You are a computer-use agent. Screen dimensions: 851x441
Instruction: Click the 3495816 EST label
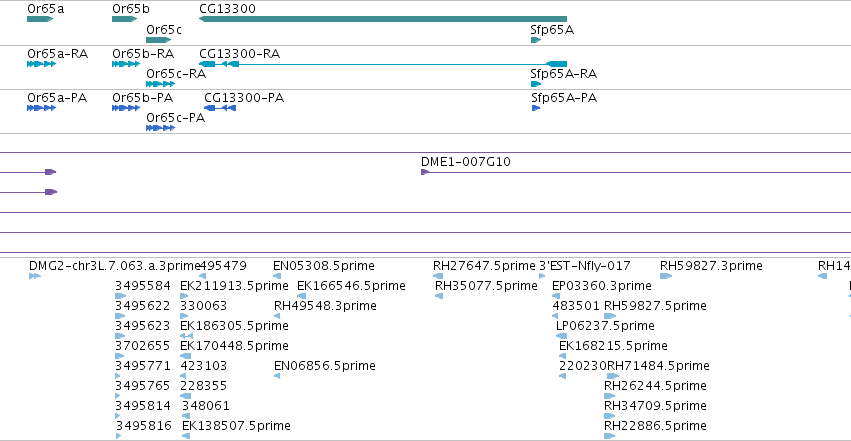[x=143, y=426]
